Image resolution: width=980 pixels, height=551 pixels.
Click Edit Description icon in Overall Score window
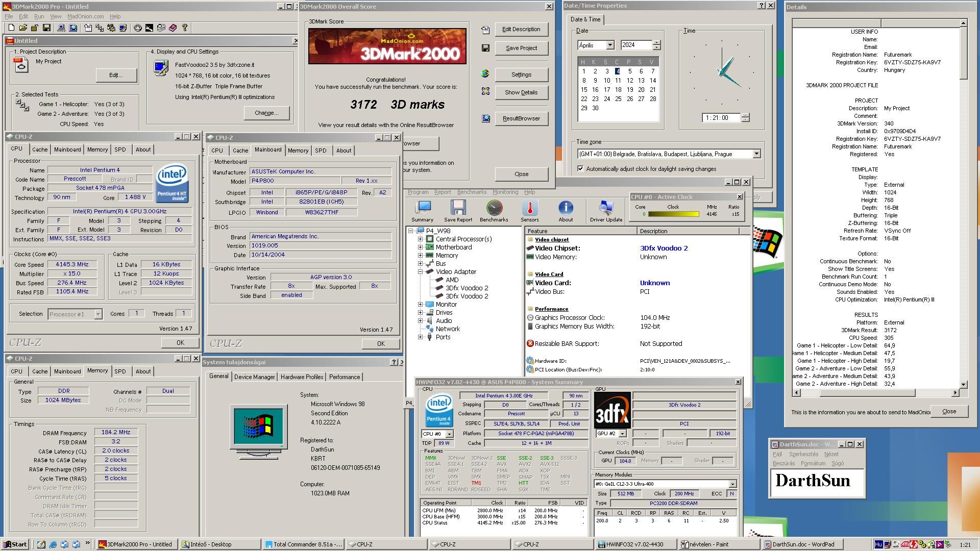(485, 30)
